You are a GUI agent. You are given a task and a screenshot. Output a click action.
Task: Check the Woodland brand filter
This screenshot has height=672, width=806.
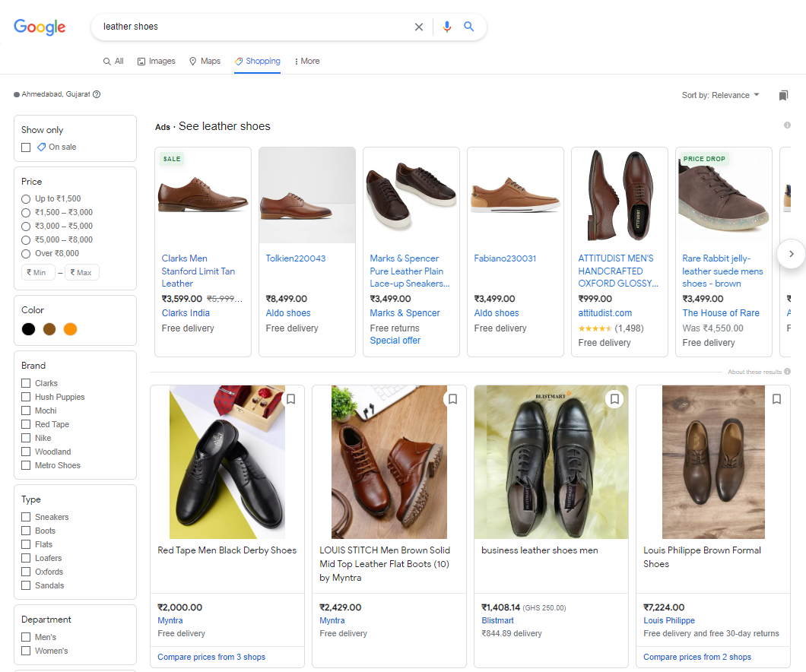[x=26, y=452]
